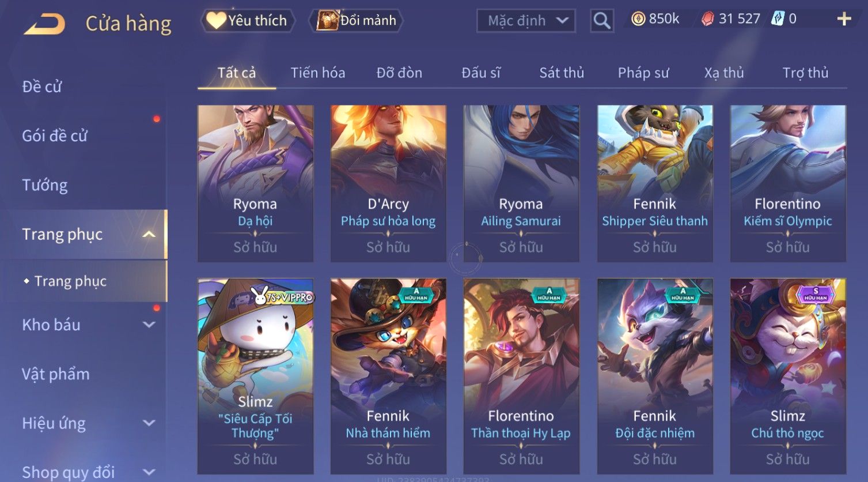Select Slimz Chú thỏ ngọc skin card
The image size is (868, 482).
(x=788, y=376)
